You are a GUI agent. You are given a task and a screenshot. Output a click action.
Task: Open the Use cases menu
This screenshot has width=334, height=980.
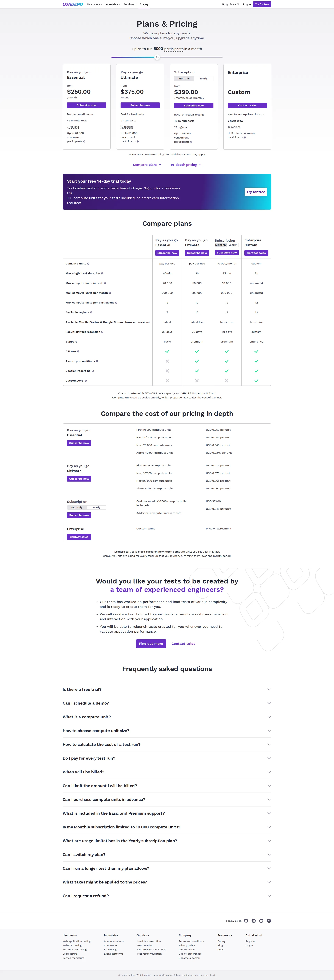click(x=94, y=4)
